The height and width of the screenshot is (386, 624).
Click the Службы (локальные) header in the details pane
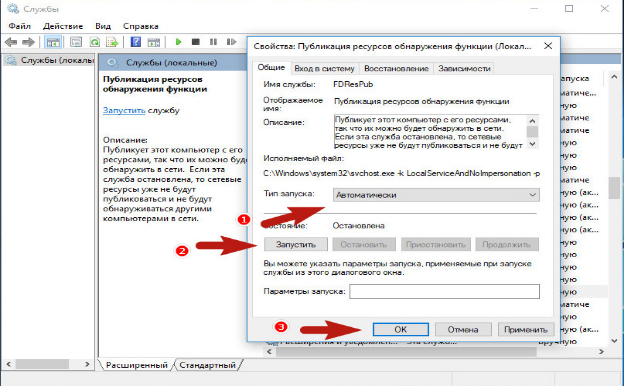pyautogui.click(x=172, y=63)
